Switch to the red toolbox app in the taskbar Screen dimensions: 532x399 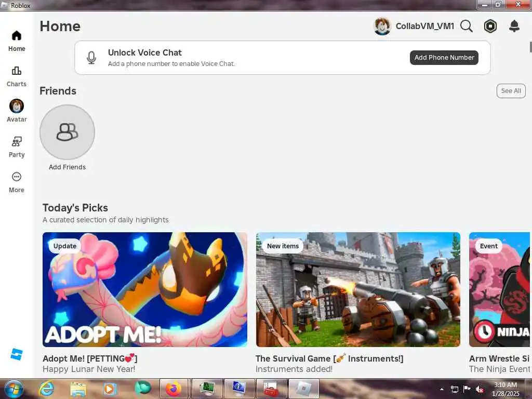tap(271, 389)
